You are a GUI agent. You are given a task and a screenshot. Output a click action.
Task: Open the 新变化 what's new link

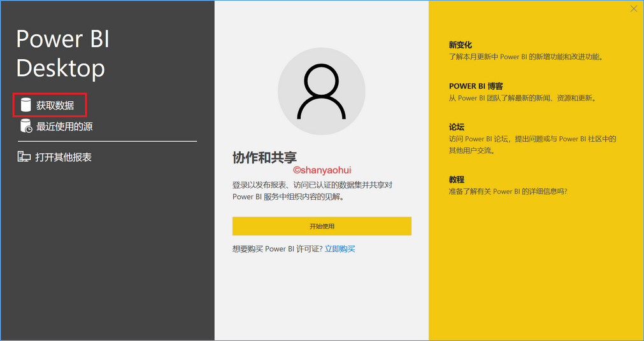click(461, 45)
